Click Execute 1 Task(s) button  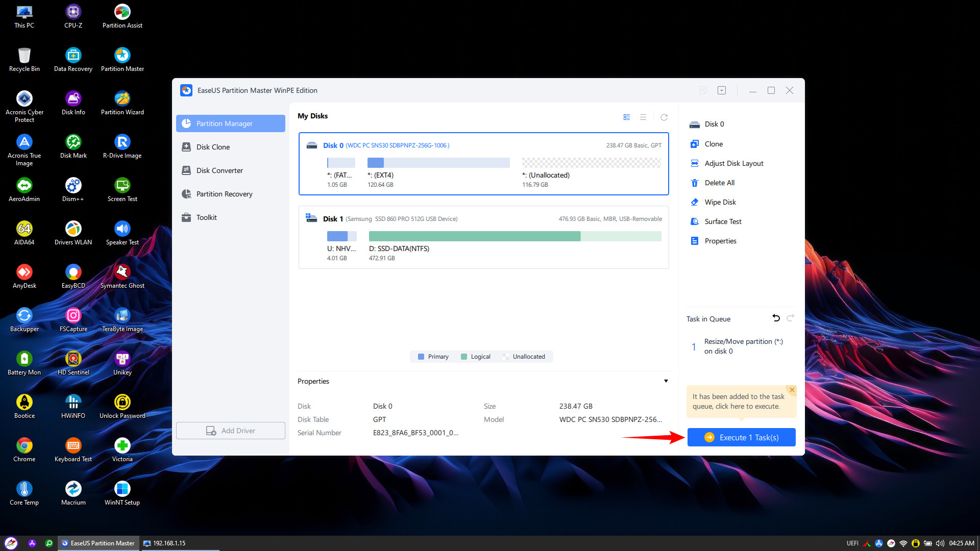741,437
